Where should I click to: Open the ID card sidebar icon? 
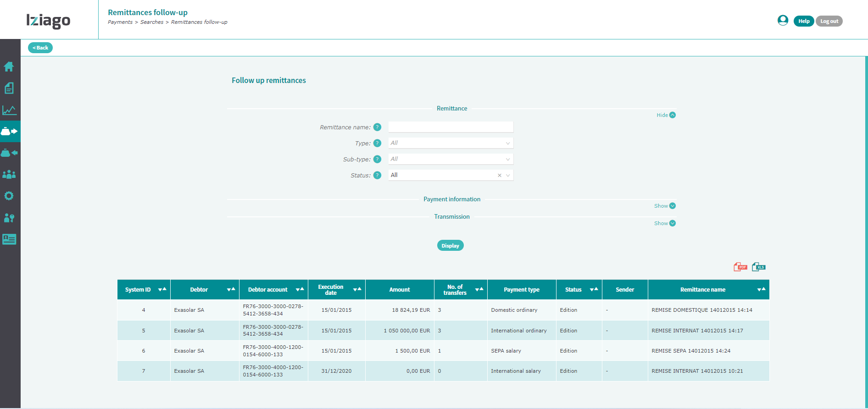(x=9, y=239)
